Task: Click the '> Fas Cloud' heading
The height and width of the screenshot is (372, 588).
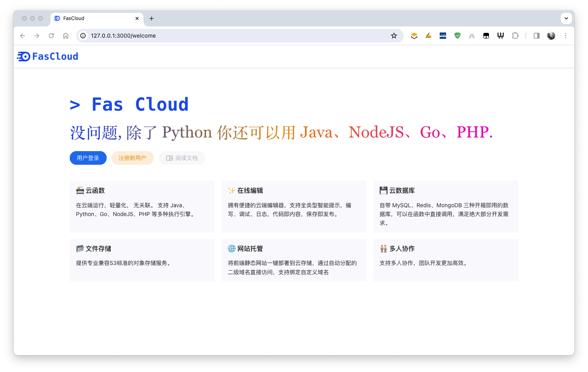Action: coord(129,105)
